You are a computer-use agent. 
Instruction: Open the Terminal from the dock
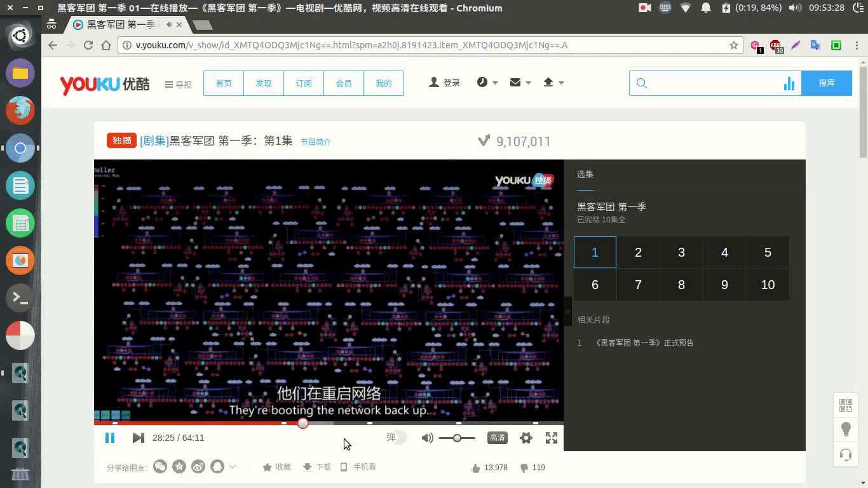(x=20, y=297)
